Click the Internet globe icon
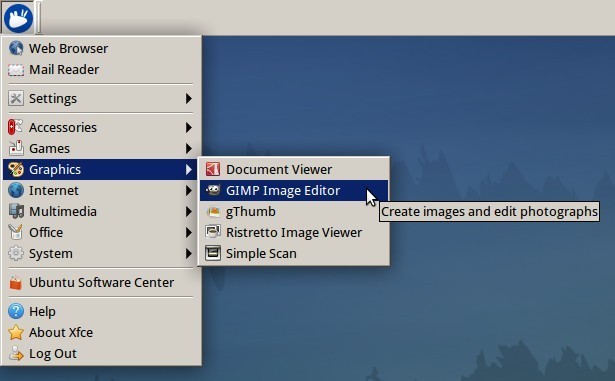 16,191
